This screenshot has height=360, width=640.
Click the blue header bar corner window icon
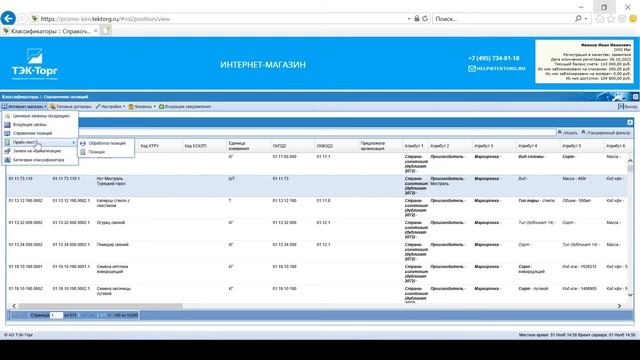(x=636, y=97)
